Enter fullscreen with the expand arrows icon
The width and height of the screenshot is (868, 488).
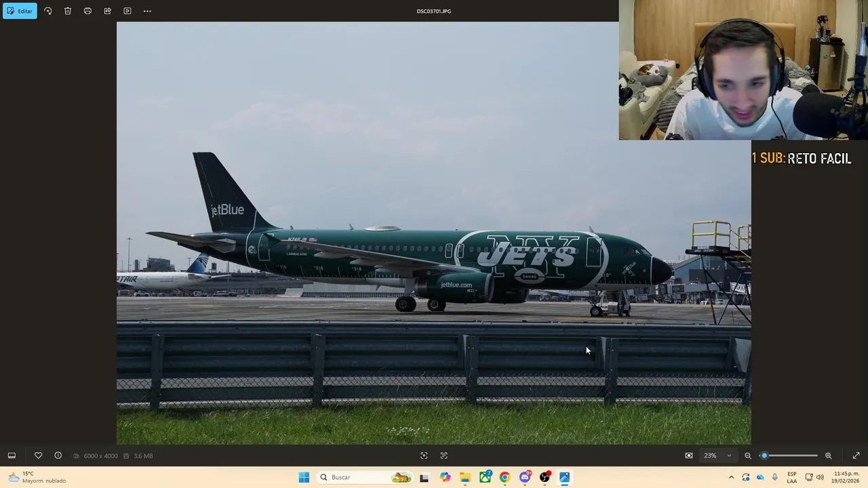click(856, 455)
